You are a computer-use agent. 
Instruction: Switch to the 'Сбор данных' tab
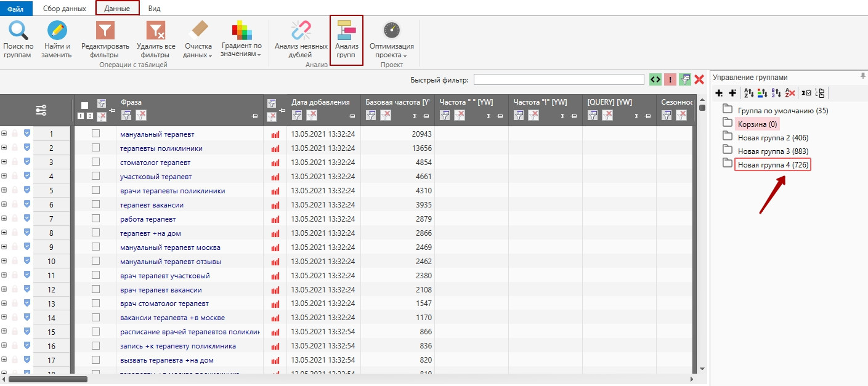tap(65, 8)
